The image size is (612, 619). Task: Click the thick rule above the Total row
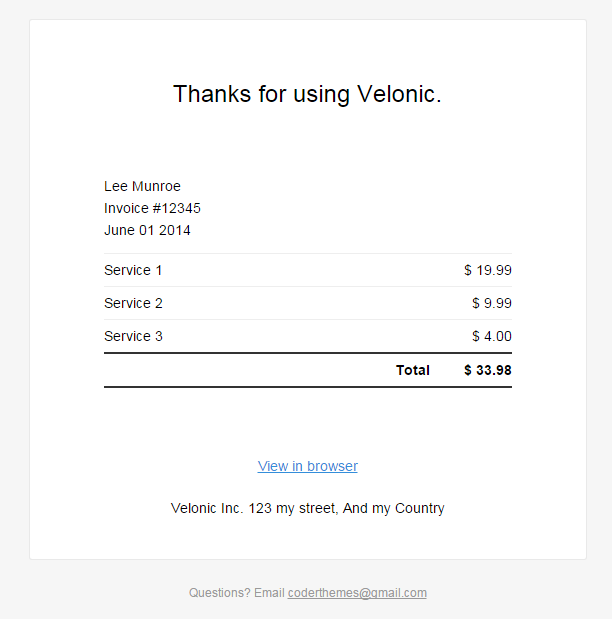tap(307, 353)
